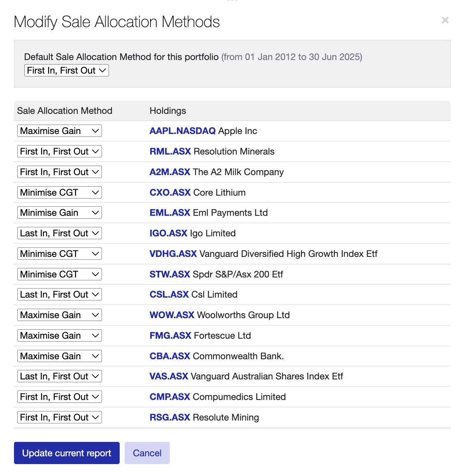Click Vanguard Australian Shares Index Etf name
The width and height of the screenshot is (468, 476).
click(266, 376)
